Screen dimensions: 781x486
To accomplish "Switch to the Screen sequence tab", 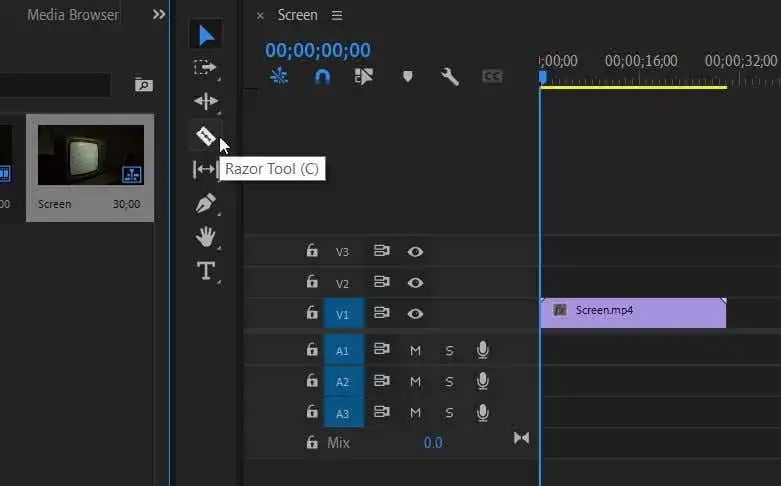I will click(297, 15).
